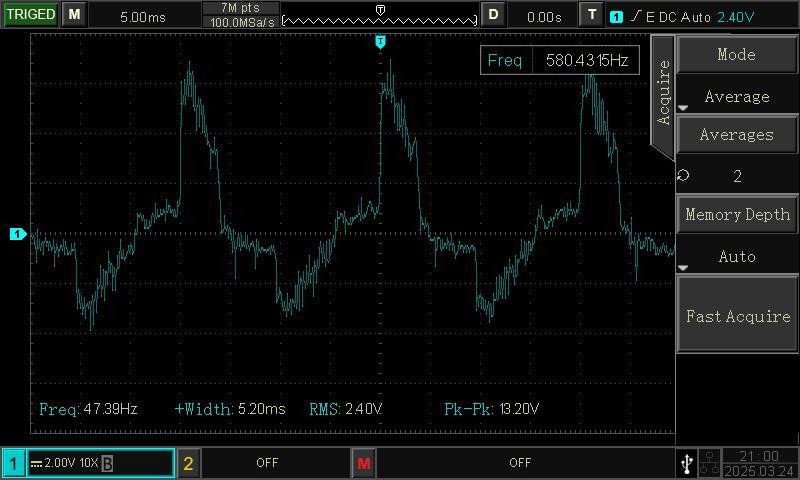This screenshot has height=480, width=800.
Task: Click the Pk-Pk: 13.20V measurement
Action: coord(491,409)
